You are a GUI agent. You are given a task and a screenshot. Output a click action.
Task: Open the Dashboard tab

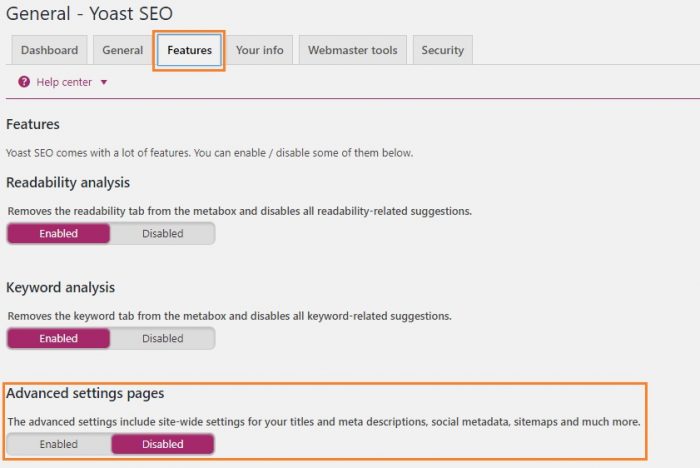49,50
